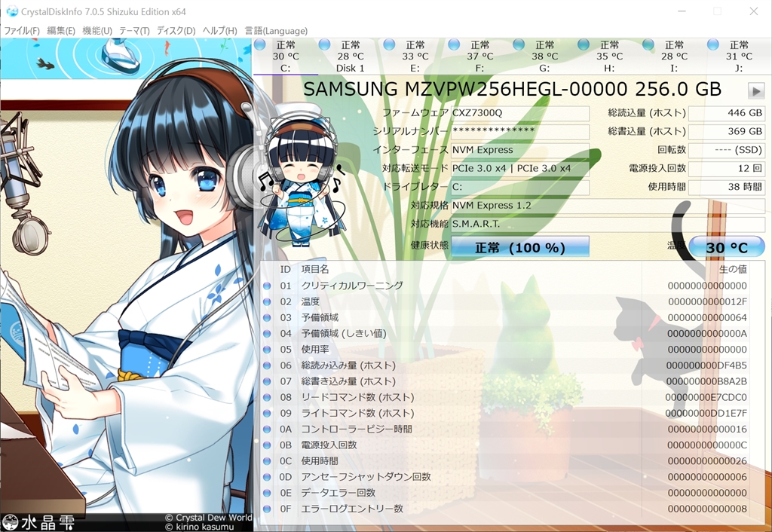Open the 編集(E) menu
This screenshot has width=772, height=532.
[x=61, y=30]
